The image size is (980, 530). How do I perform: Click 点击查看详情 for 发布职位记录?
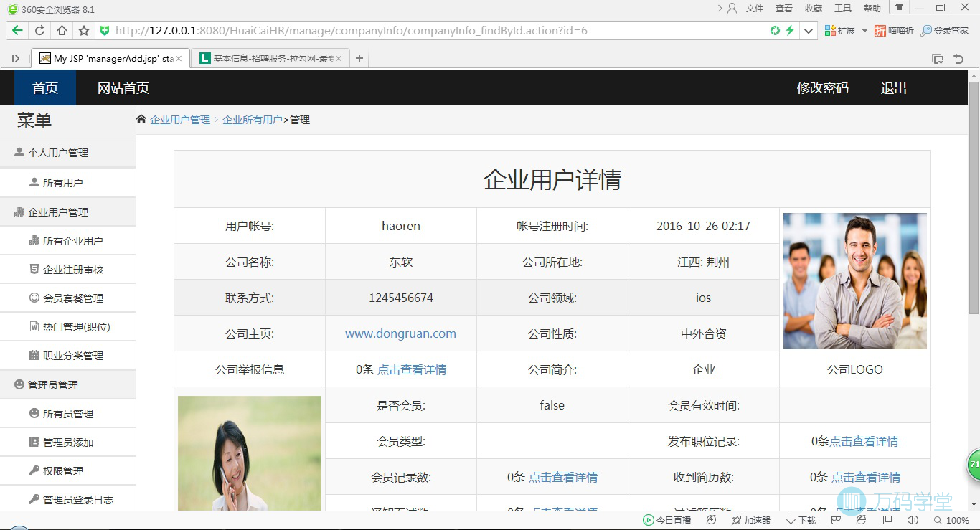point(864,441)
